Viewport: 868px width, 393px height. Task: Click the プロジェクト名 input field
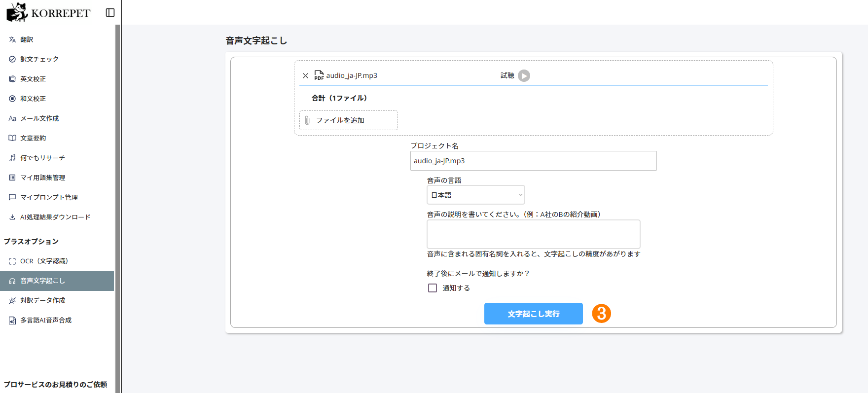pyautogui.click(x=533, y=161)
